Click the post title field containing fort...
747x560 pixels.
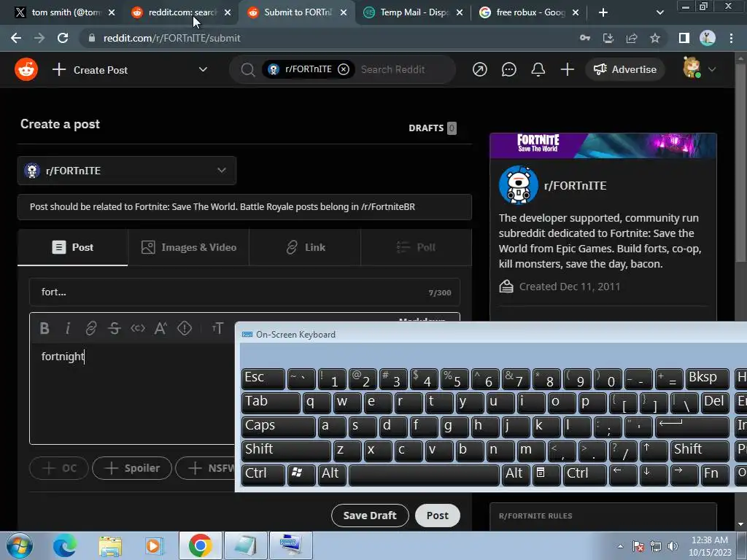click(245, 292)
